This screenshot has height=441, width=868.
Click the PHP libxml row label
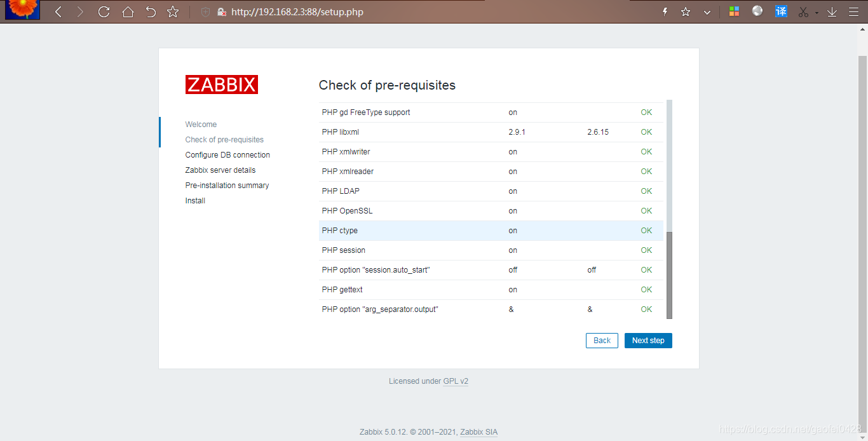click(x=341, y=132)
